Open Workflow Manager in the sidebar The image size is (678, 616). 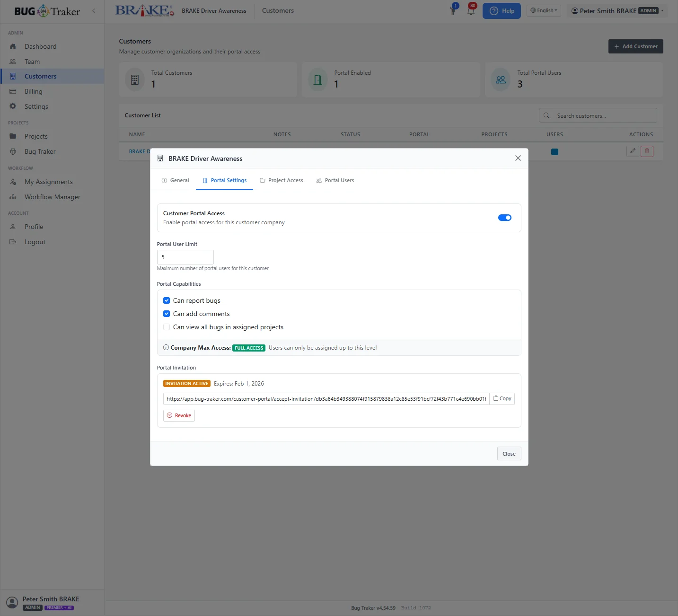pos(52,197)
